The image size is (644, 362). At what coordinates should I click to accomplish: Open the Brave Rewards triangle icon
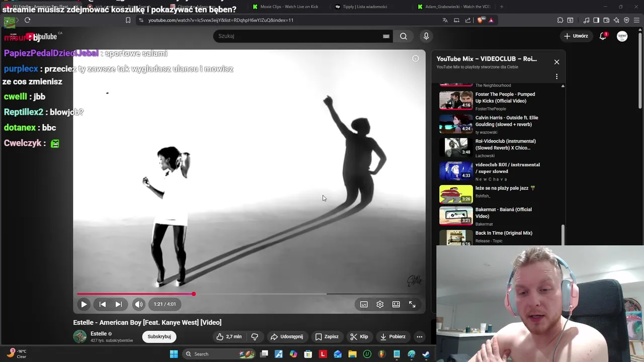click(x=491, y=20)
